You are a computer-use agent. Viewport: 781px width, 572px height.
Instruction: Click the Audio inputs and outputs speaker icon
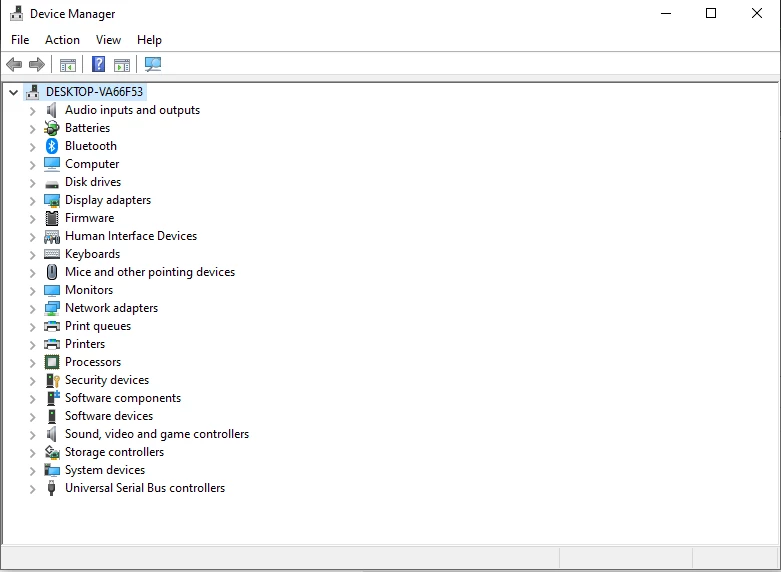click(x=52, y=110)
